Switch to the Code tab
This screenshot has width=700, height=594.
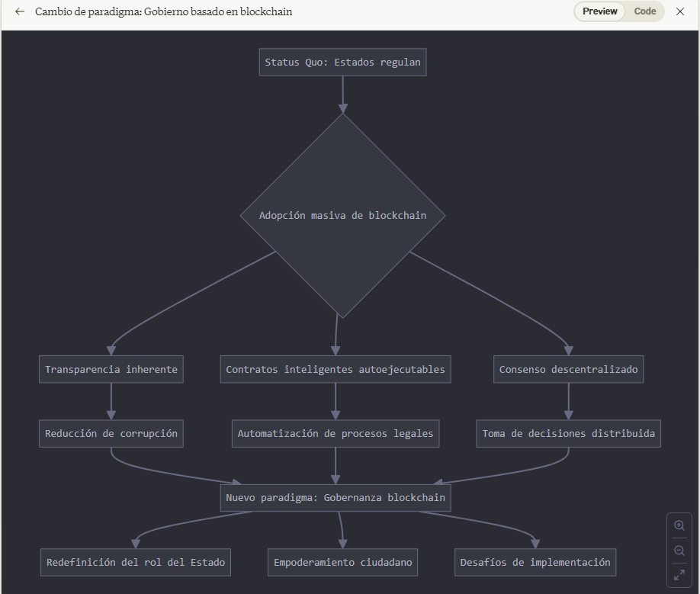coord(644,11)
